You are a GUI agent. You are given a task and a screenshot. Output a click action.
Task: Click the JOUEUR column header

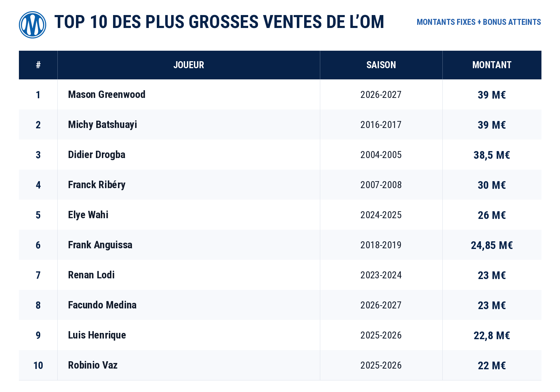pos(189,65)
